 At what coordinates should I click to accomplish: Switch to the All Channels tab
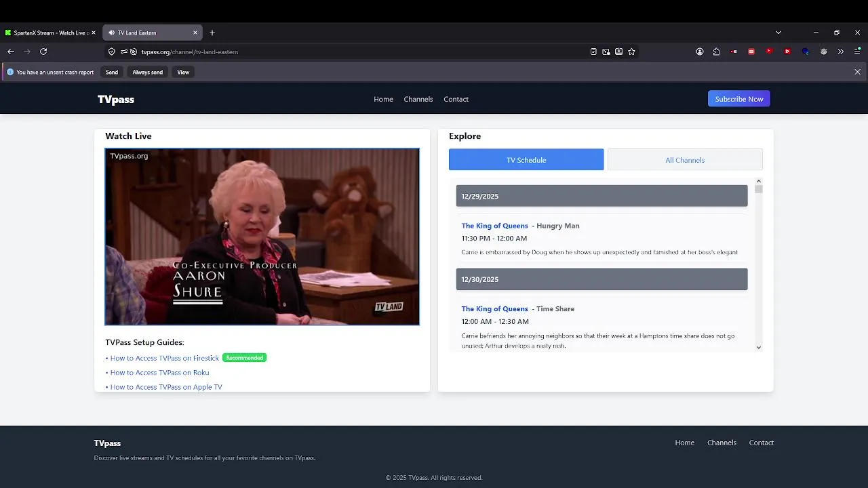tap(685, 160)
